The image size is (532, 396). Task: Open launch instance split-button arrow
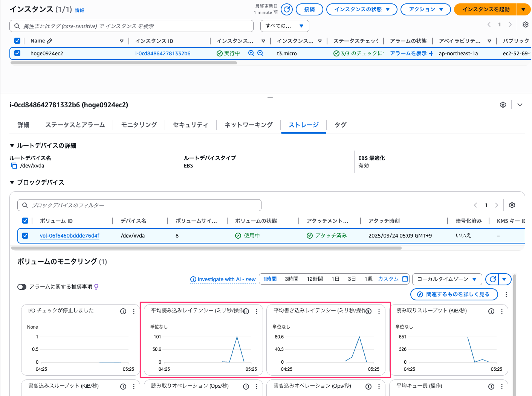(523, 9)
